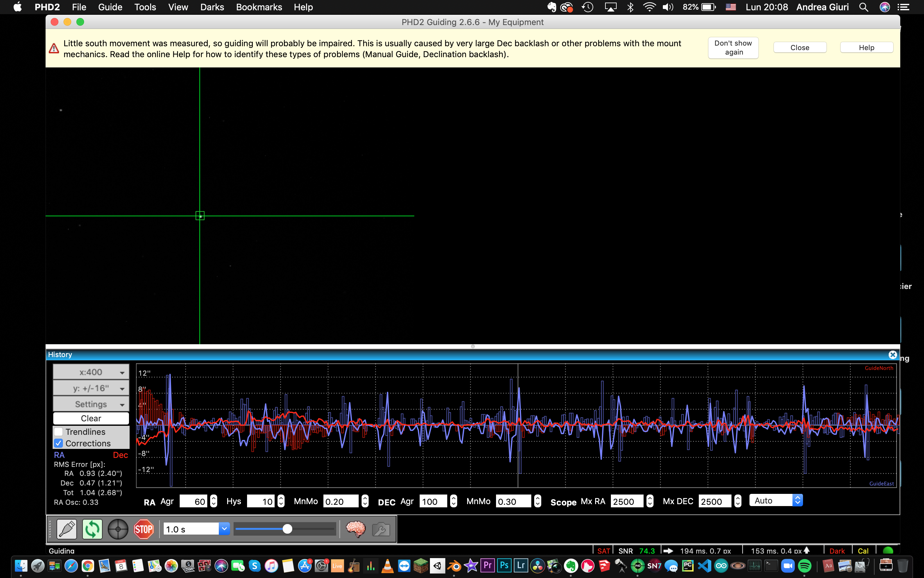Click the Dec label to change color
Image resolution: width=924 pixels, height=578 pixels.
[x=120, y=455]
